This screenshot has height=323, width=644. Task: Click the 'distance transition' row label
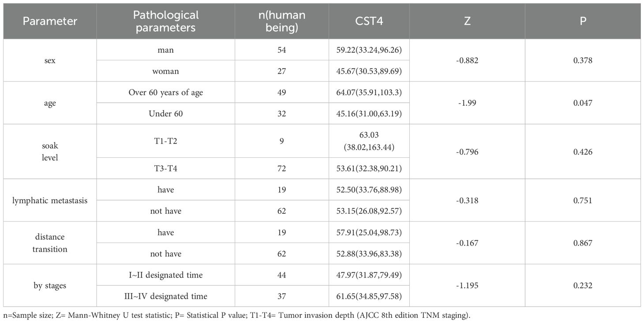point(50,243)
